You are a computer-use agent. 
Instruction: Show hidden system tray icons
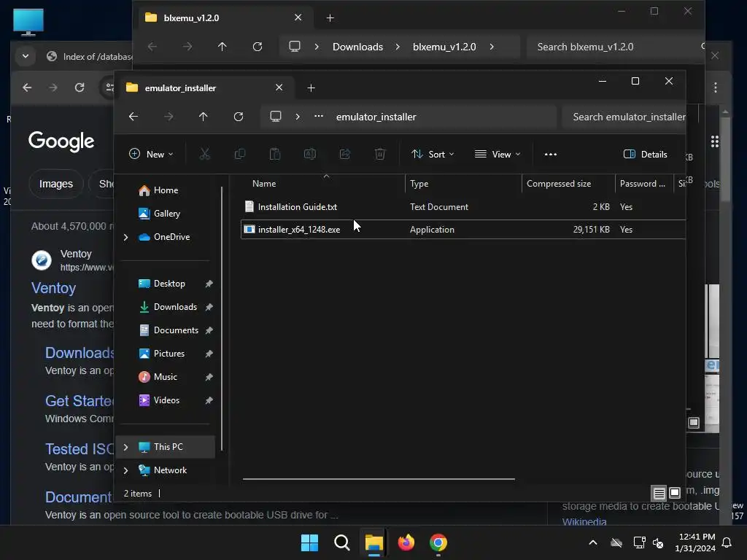point(593,542)
